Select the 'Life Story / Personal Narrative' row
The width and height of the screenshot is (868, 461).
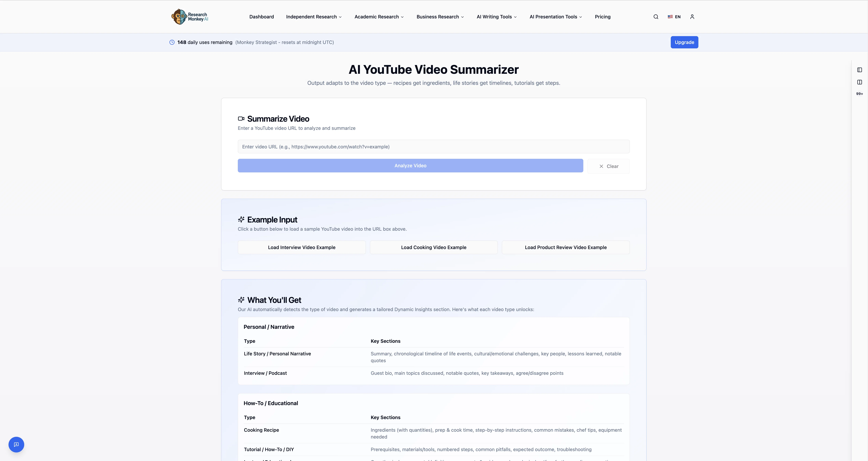[x=434, y=357]
